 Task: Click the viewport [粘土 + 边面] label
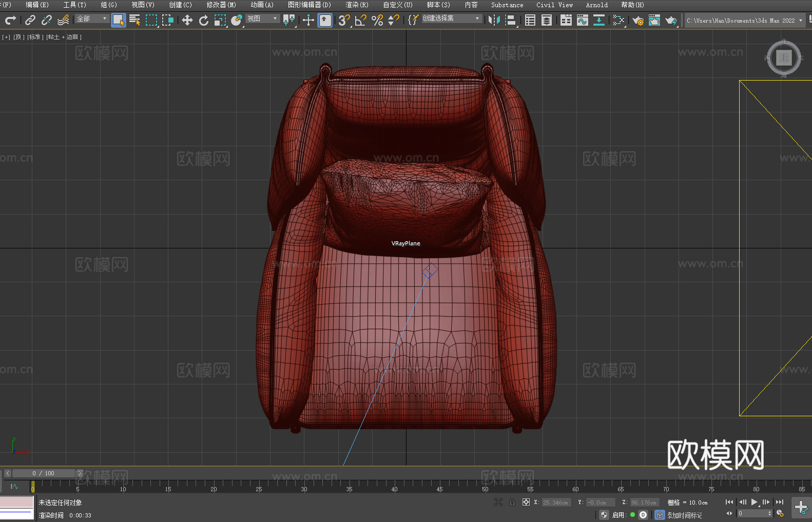(64, 37)
